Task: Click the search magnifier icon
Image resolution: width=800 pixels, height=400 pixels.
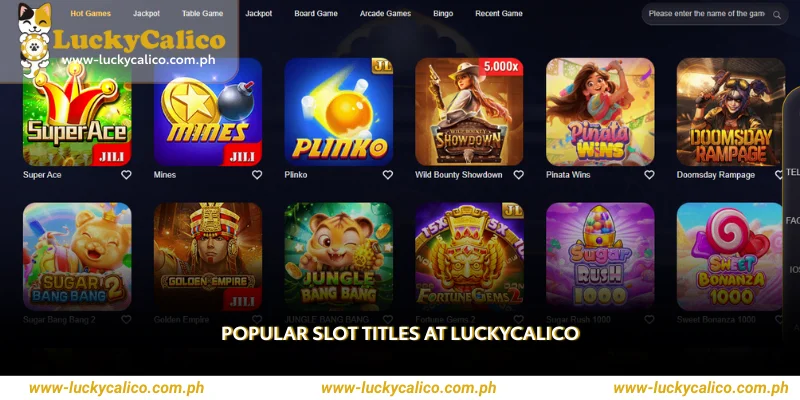Action: [x=777, y=15]
